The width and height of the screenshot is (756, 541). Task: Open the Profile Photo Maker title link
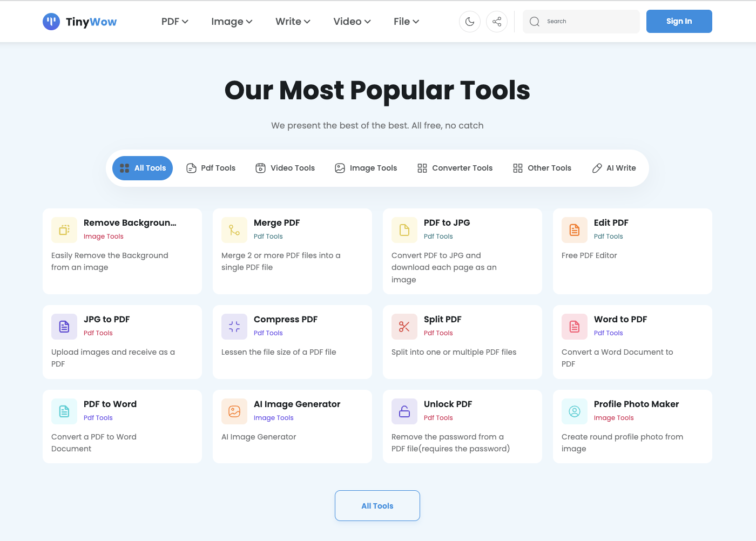tap(637, 404)
